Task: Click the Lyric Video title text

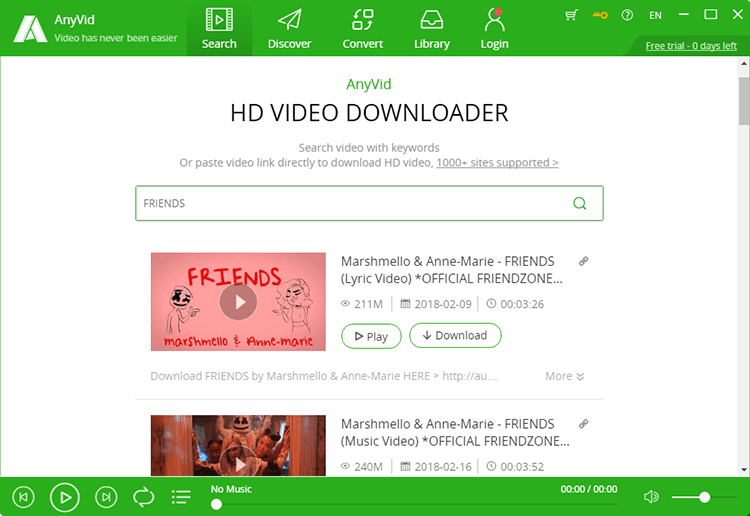Action: (x=452, y=270)
